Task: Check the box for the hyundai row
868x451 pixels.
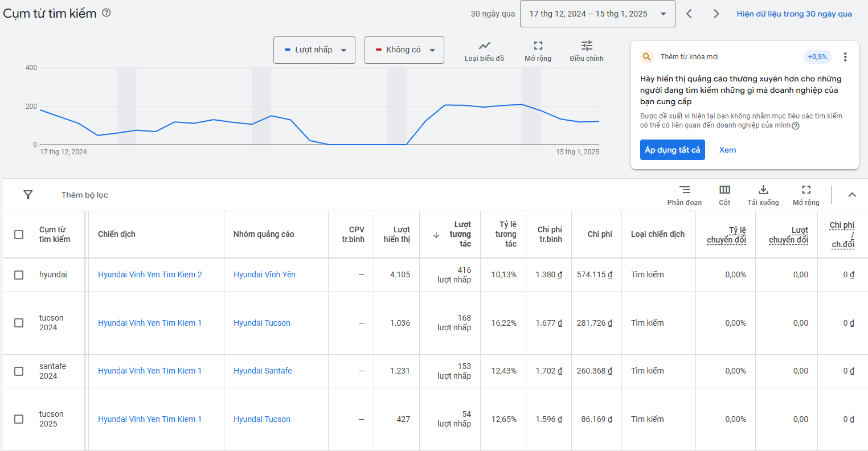Action: tap(19, 275)
